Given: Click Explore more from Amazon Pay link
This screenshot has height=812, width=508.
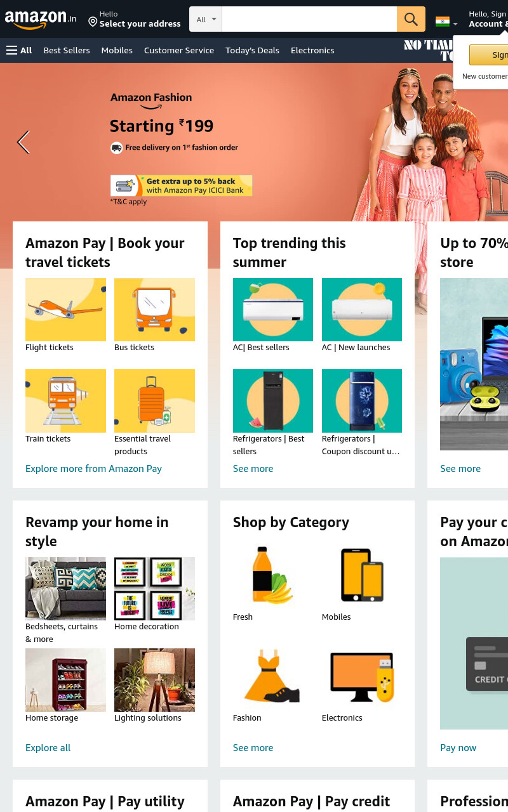Looking at the screenshot, I should point(93,469).
